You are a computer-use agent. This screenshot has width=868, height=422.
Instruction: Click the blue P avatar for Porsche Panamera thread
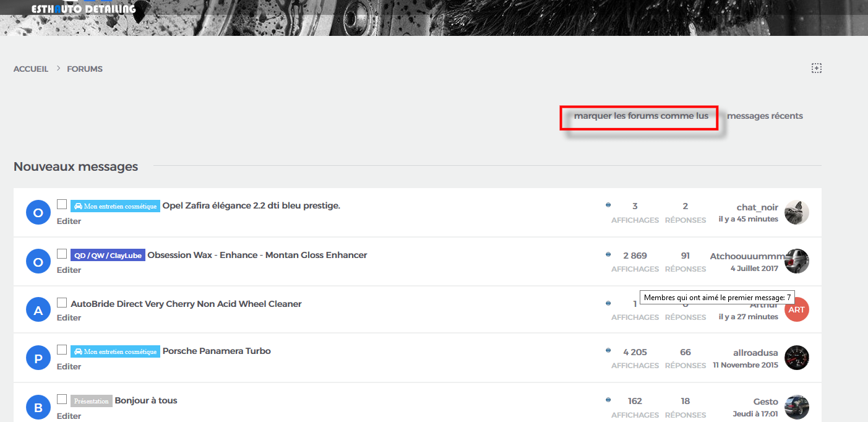38,358
